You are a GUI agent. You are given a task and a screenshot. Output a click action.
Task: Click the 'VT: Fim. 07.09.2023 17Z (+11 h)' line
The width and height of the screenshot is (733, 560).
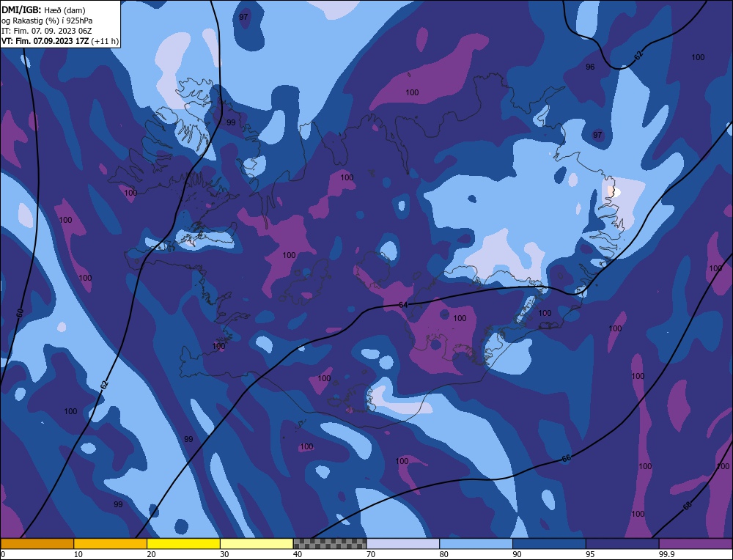click(60, 41)
